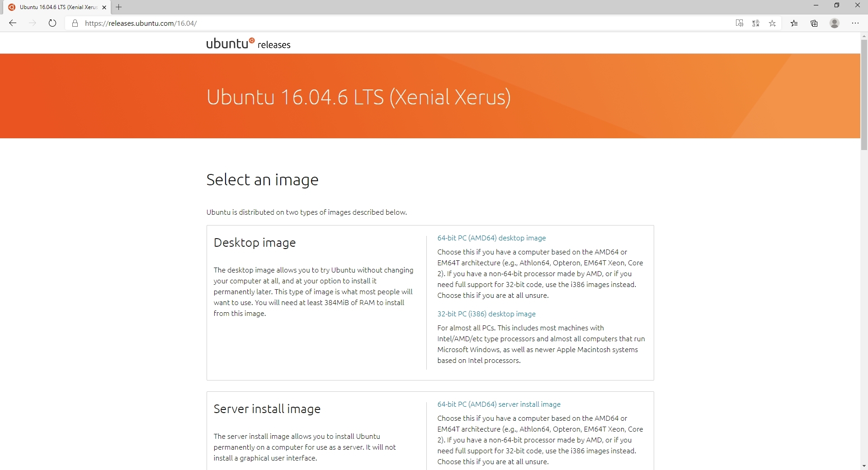
Task: Click the 'Server install image' heading
Action: 267,409
